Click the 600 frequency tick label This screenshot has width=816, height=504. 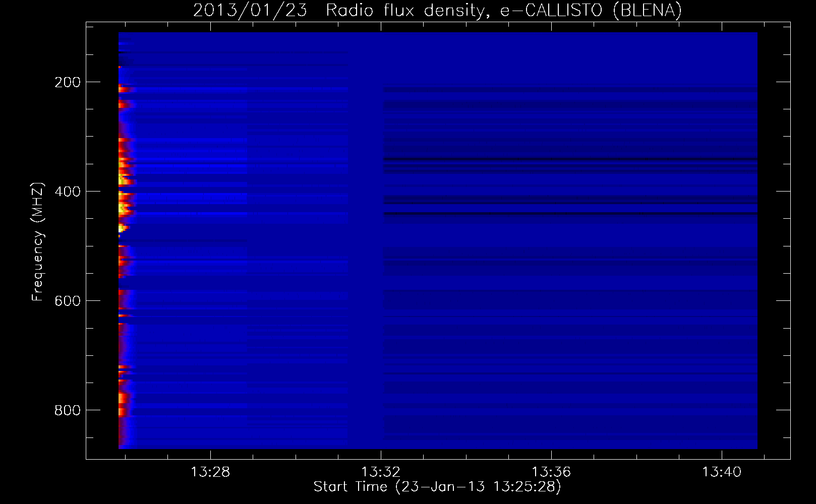tap(68, 301)
